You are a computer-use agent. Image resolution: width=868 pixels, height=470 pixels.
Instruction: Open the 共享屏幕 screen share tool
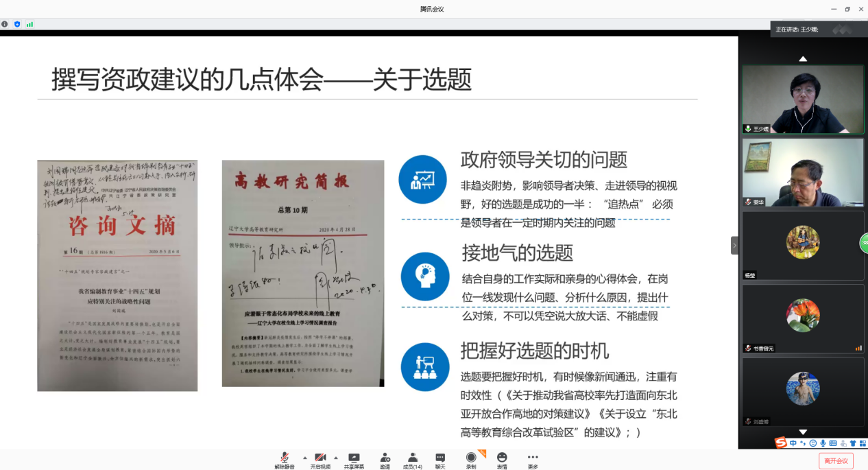[x=354, y=460]
